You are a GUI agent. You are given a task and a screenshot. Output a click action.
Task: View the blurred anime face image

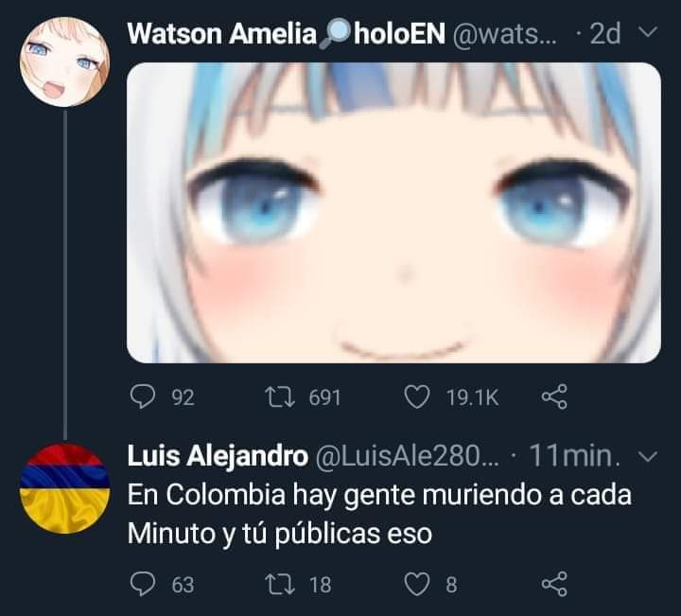point(393,213)
